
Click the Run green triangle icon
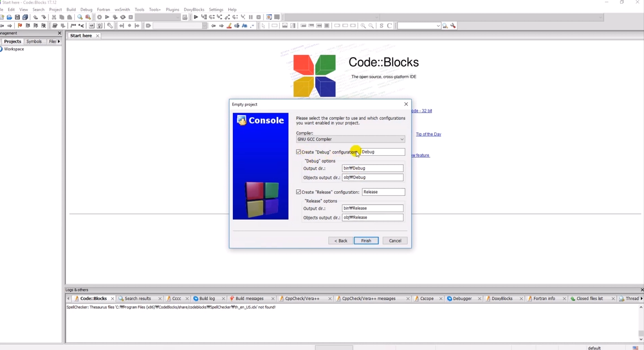coord(107,17)
